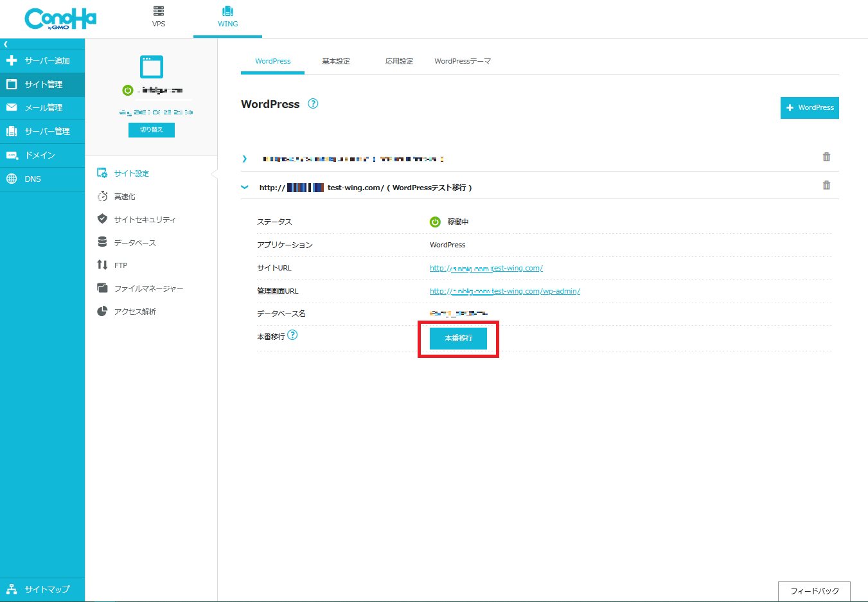Delete the test-wing.com site via trash icon
Screen dimensions: 868x602
(826, 185)
